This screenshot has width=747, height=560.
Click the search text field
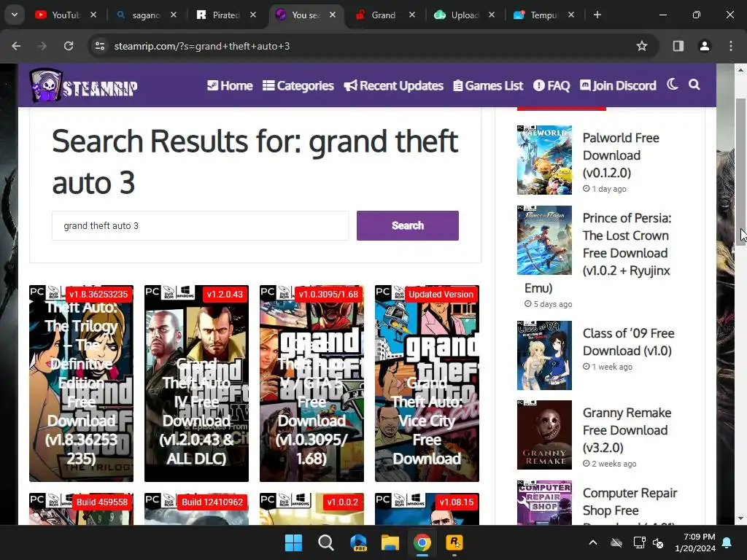[200, 226]
